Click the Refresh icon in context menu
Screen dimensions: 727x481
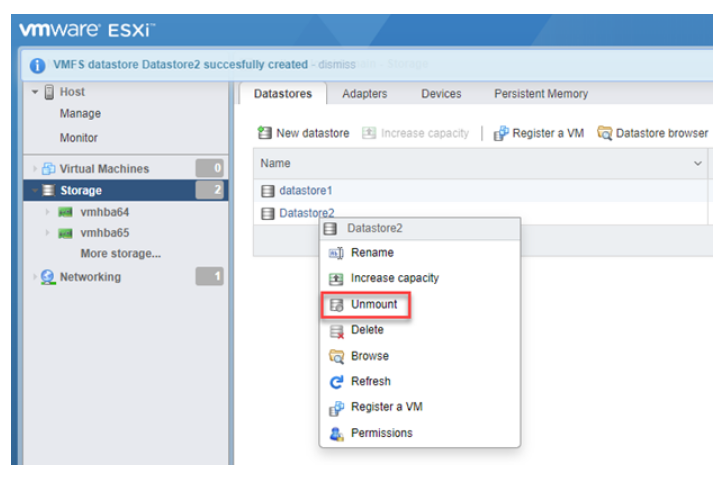pos(337,382)
